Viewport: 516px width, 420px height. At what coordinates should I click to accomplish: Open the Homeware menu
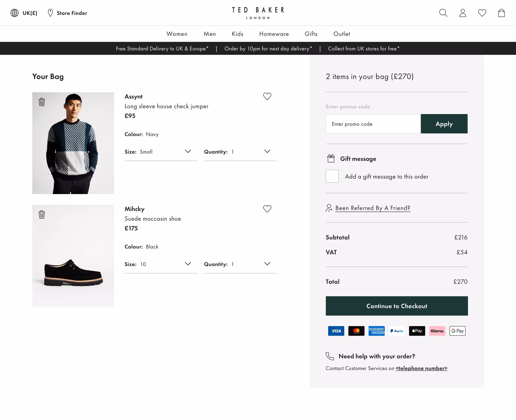[274, 34]
